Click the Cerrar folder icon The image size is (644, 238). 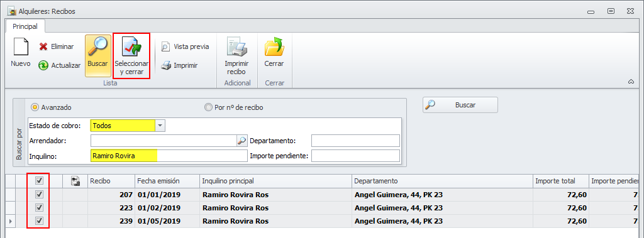tap(274, 46)
